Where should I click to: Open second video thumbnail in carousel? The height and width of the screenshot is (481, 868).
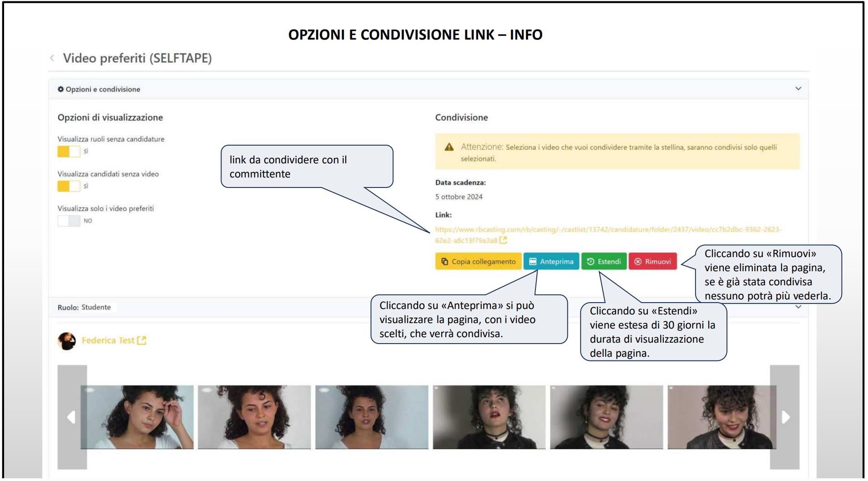click(254, 417)
